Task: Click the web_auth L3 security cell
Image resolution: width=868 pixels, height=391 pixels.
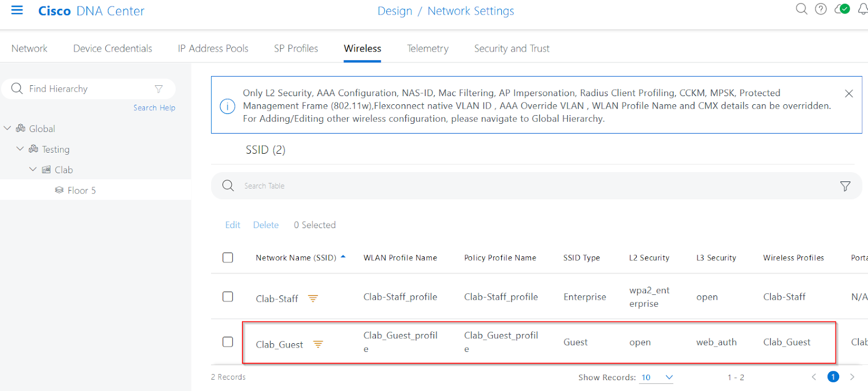Action: (x=717, y=342)
